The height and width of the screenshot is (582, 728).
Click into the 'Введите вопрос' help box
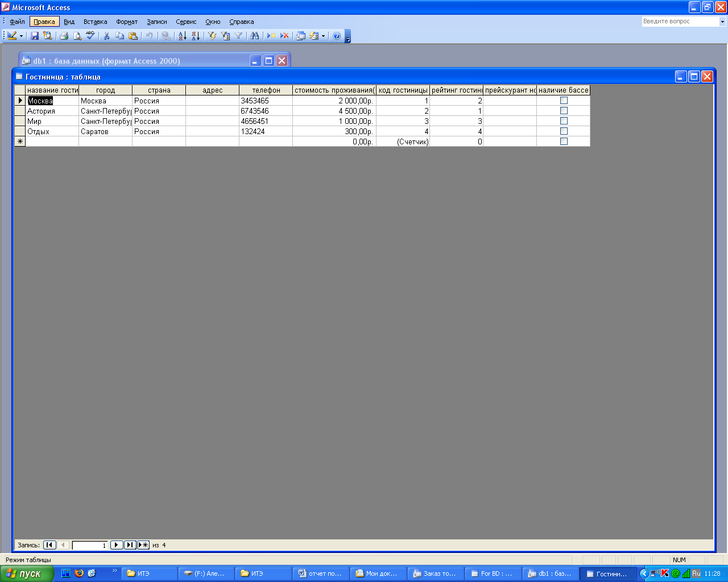pos(680,22)
